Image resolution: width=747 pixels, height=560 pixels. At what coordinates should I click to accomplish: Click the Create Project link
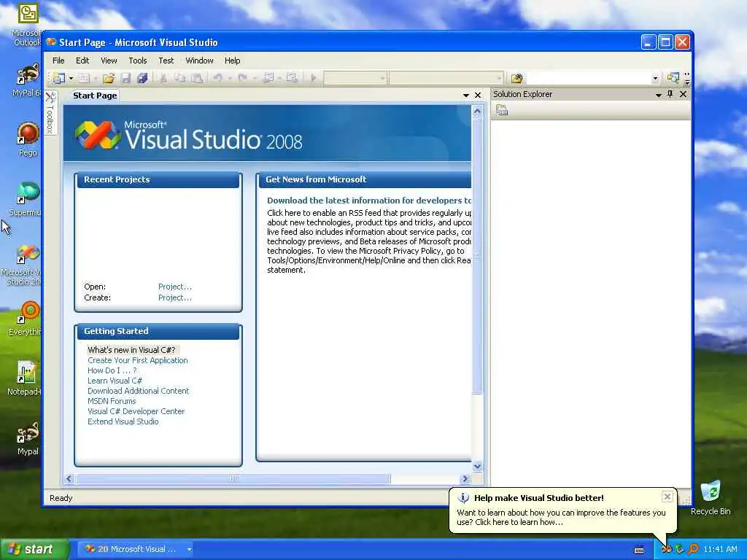click(175, 297)
